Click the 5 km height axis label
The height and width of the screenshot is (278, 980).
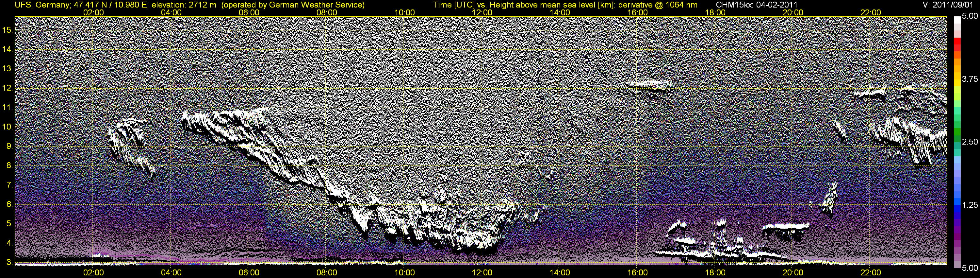coord(9,224)
